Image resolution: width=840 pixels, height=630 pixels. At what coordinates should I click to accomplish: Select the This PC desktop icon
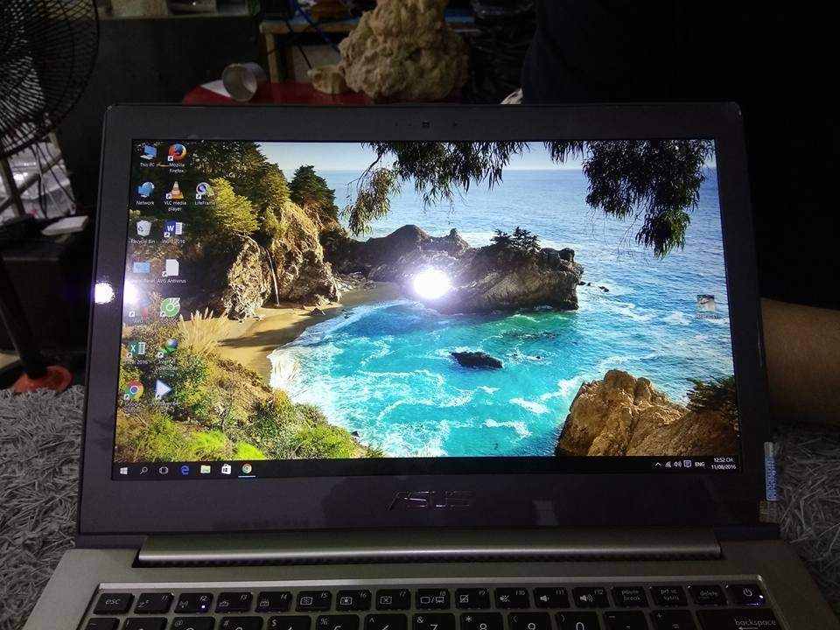pos(147,153)
